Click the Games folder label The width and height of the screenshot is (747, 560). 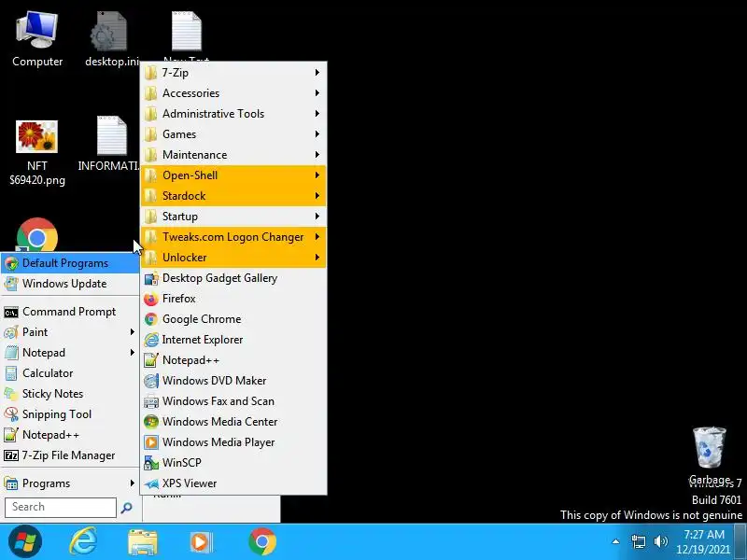point(179,134)
